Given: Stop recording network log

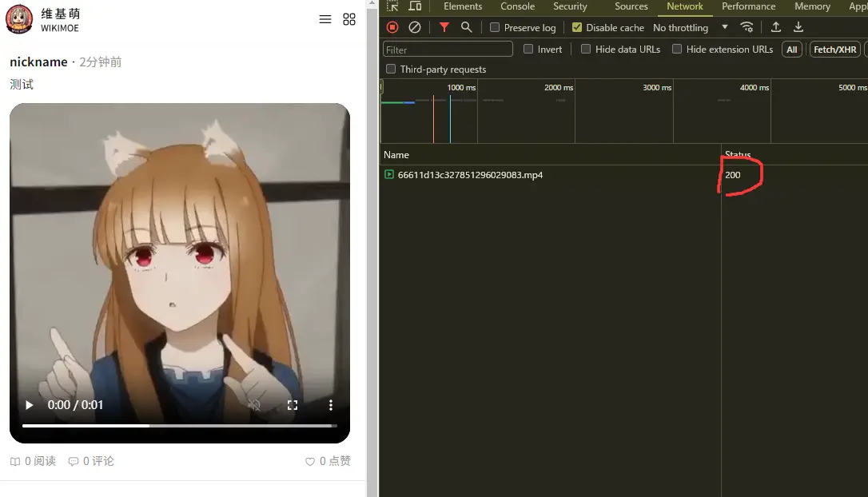Looking at the screenshot, I should pos(392,26).
